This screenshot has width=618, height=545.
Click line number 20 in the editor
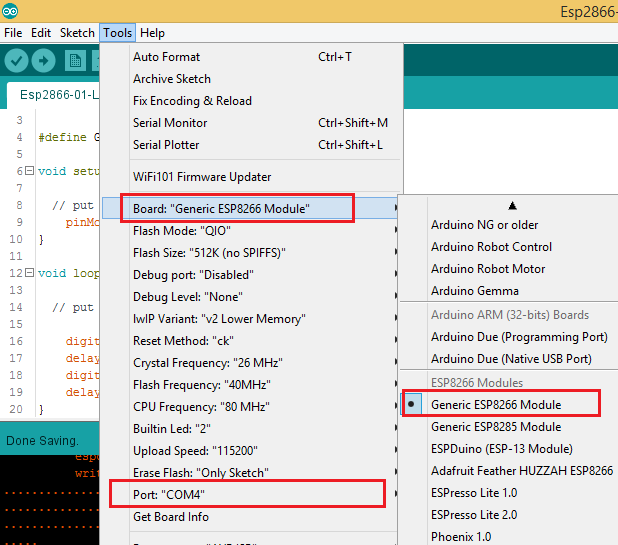(x=16, y=409)
